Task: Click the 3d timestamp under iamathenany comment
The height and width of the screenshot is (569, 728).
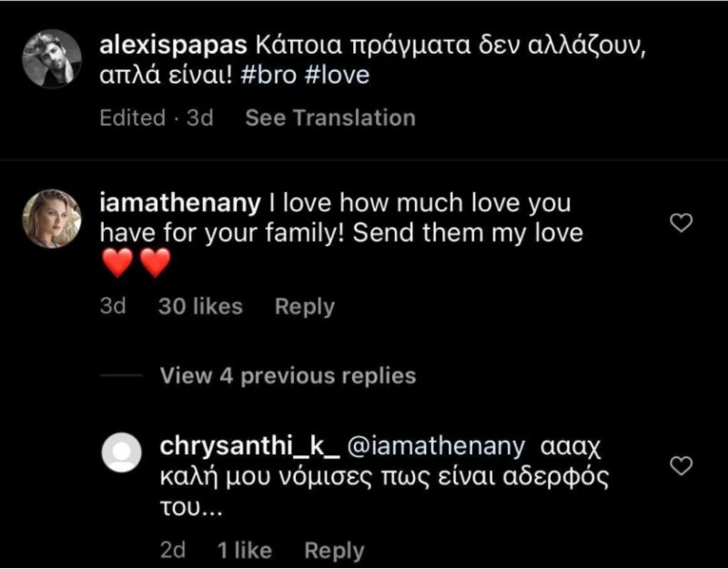Action: [113, 307]
